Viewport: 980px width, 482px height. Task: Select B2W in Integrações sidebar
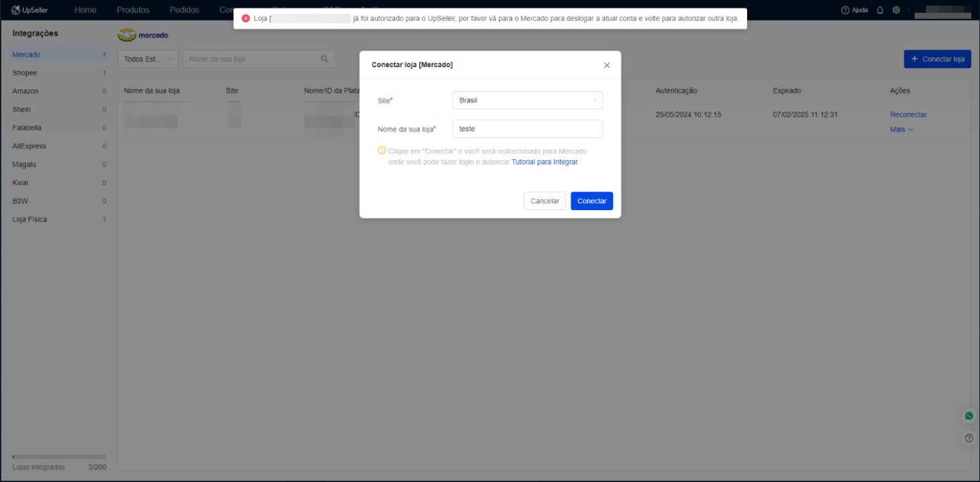coord(59,201)
